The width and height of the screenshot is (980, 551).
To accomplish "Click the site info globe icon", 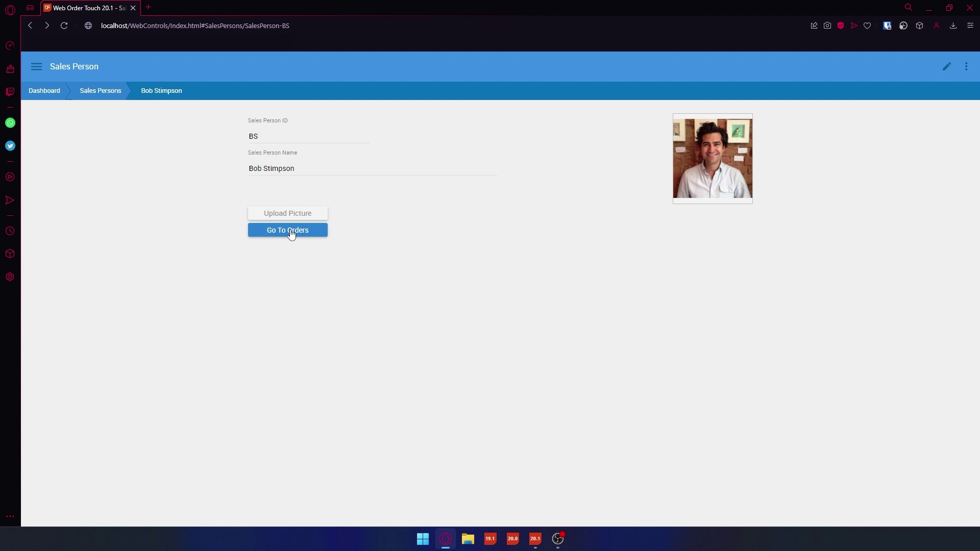I will coord(88,26).
